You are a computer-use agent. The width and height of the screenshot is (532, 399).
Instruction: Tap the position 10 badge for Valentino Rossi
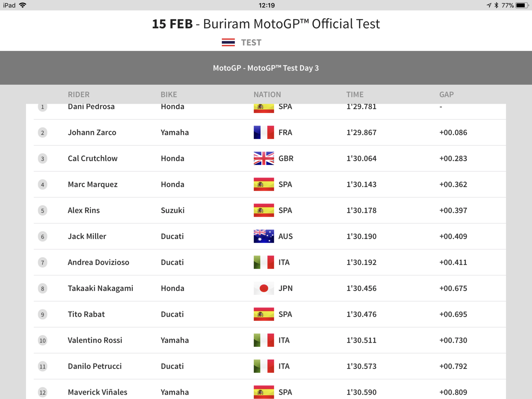[x=43, y=340]
